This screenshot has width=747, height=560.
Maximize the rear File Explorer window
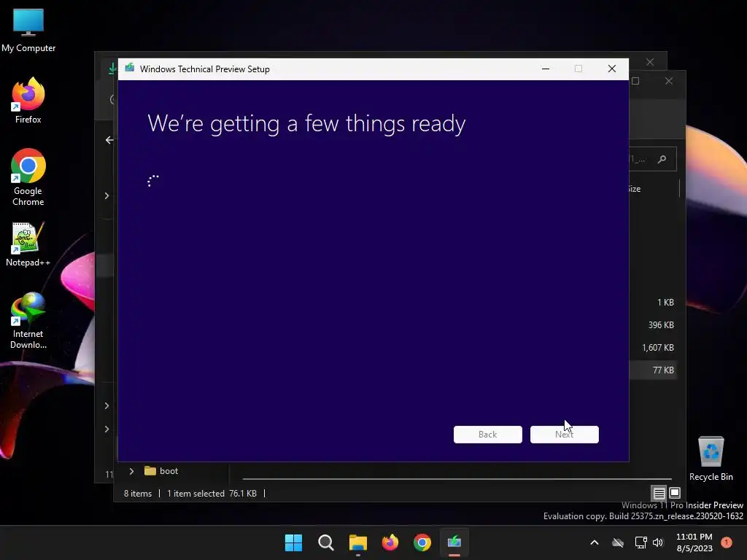pyautogui.click(x=635, y=81)
